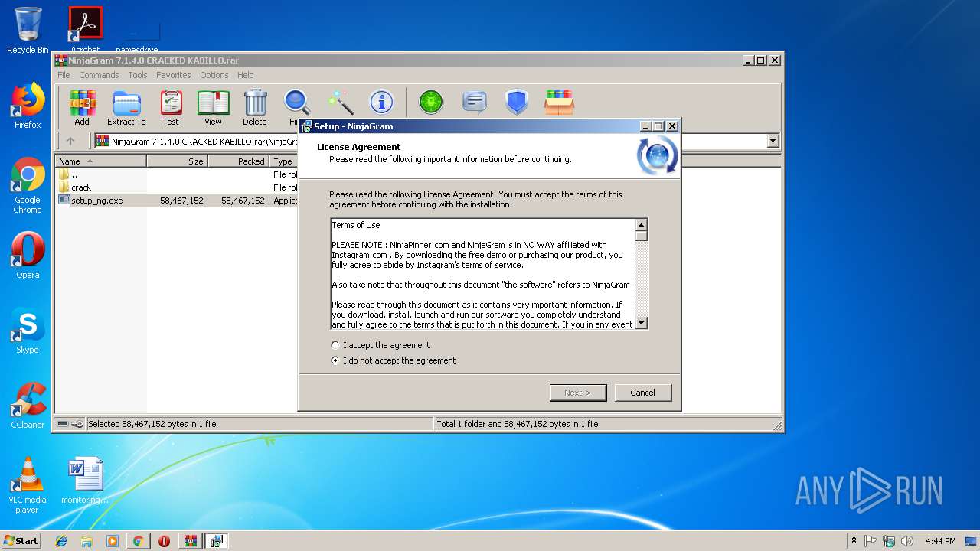Click the Next button in Setup
The image size is (980, 551).
coord(578,393)
